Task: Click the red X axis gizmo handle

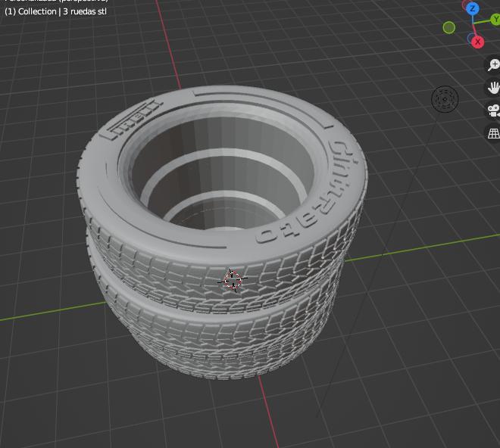Action: tap(477, 42)
